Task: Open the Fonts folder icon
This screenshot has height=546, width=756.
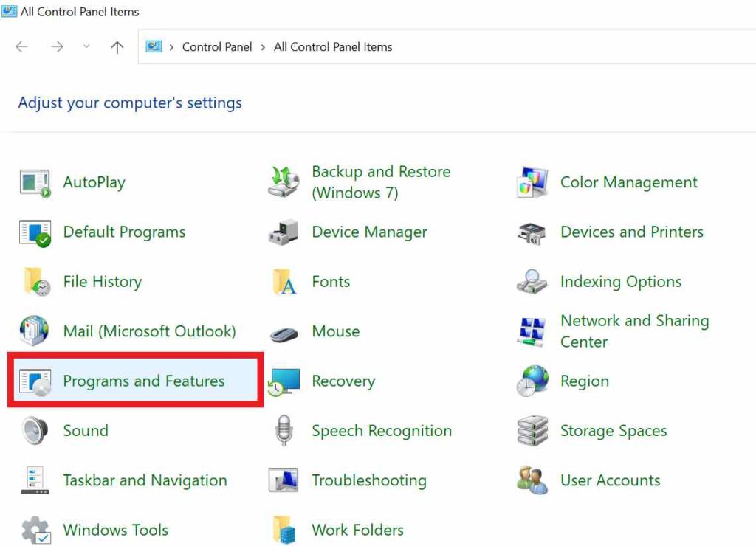Action: [x=284, y=282]
